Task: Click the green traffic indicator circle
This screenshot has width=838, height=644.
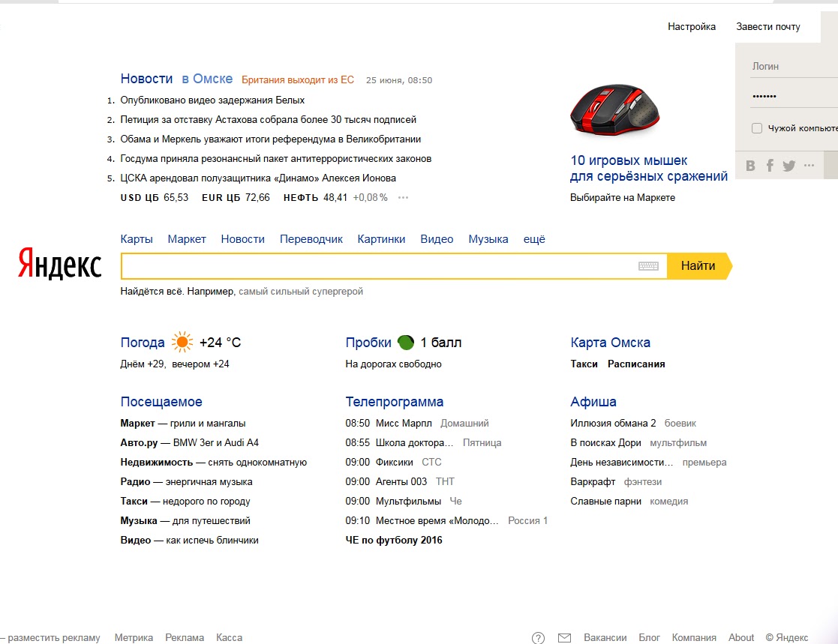Action: pos(406,343)
